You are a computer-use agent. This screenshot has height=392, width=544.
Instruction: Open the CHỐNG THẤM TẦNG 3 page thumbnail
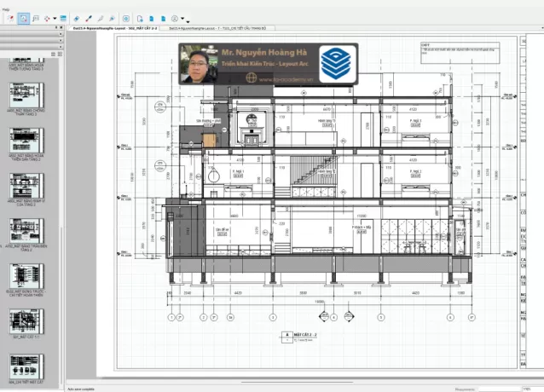coord(26,95)
